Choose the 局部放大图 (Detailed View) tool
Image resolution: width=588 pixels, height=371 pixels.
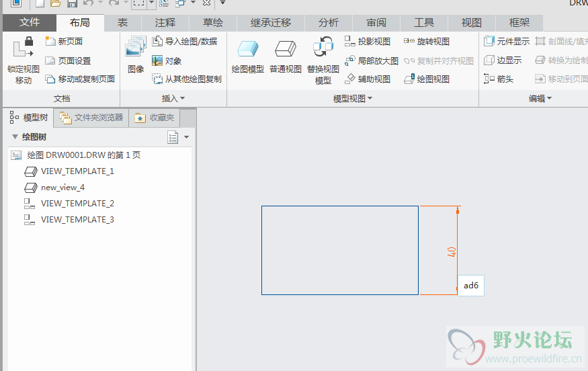(371, 60)
